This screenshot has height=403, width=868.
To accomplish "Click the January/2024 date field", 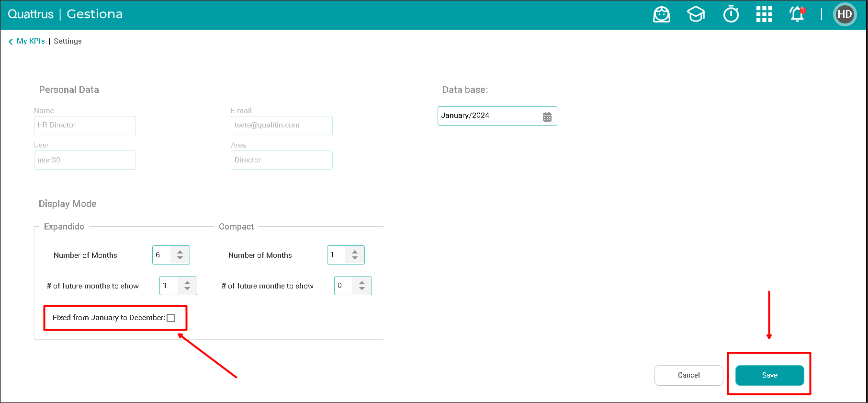I will 488,116.
